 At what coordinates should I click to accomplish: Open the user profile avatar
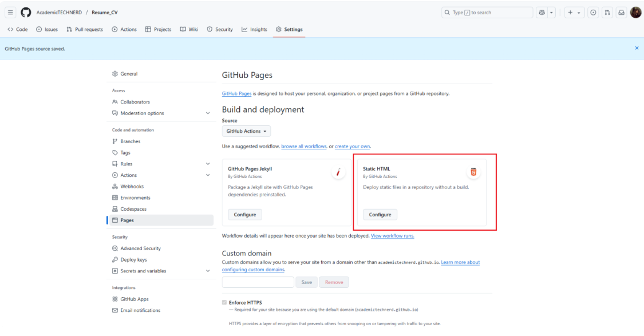pyautogui.click(x=636, y=13)
